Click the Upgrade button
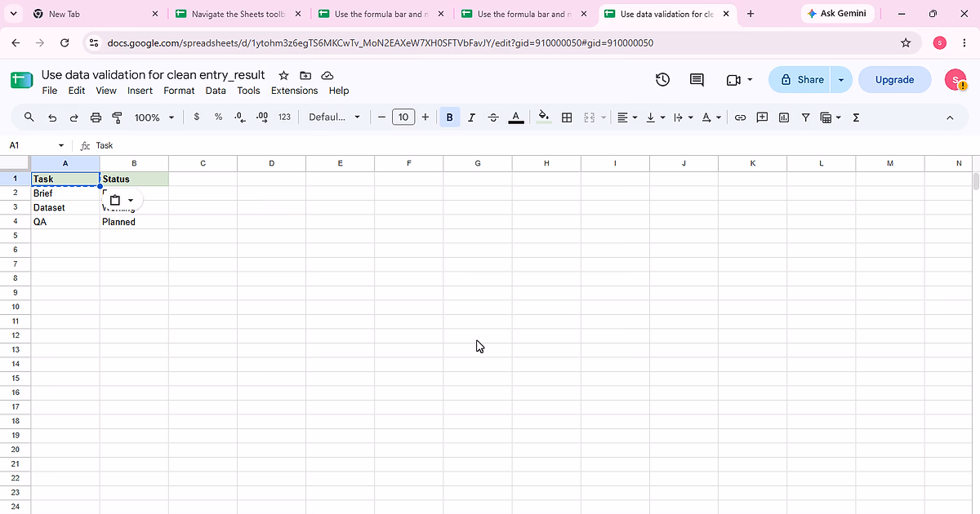This screenshot has width=980, height=514. point(894,79)
